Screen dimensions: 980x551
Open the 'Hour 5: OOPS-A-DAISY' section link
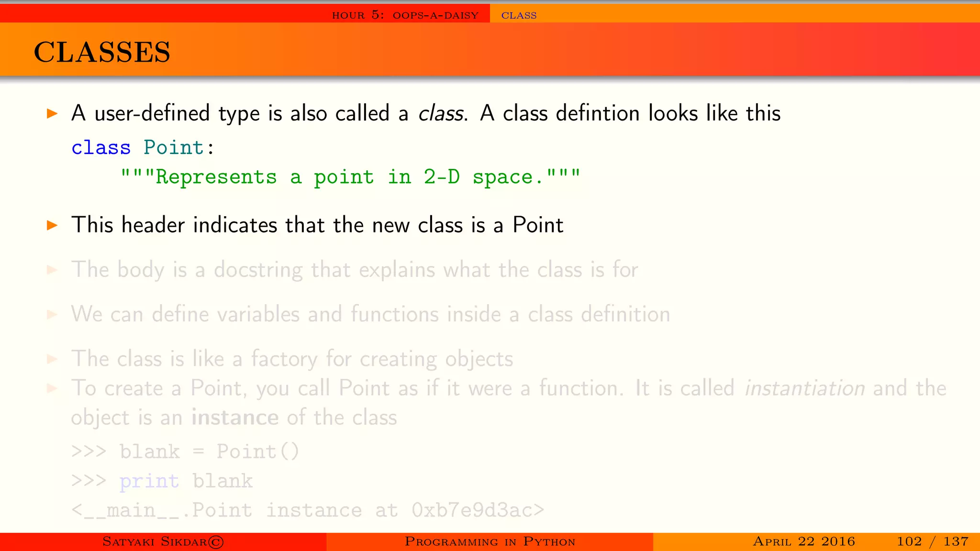click(405, 15)
